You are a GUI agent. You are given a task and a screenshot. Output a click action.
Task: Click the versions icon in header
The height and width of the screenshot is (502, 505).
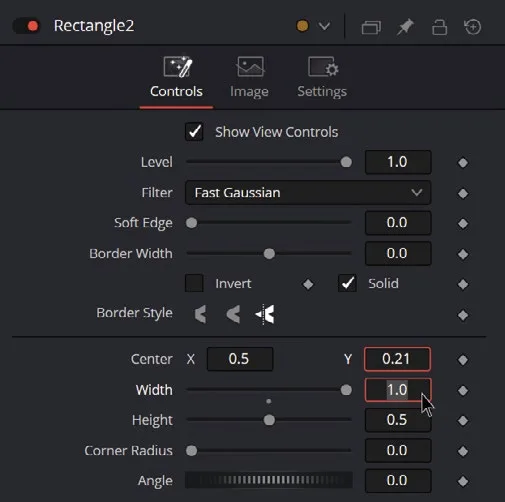371,27
